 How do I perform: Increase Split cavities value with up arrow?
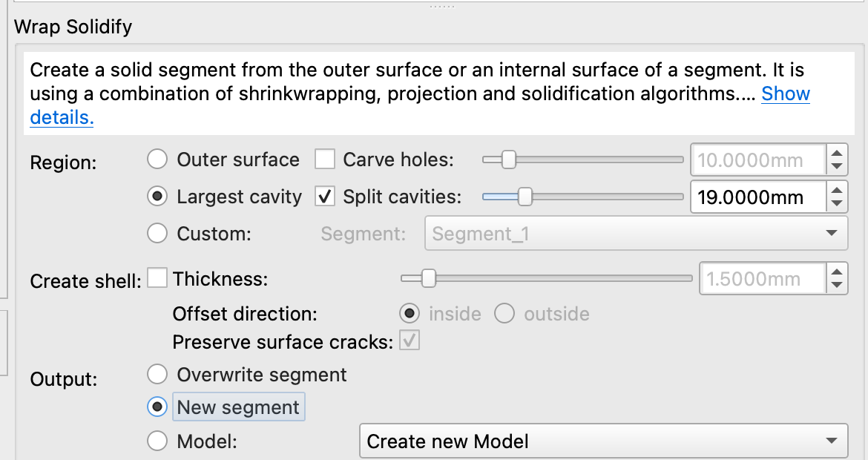click(x=837, y=190)
